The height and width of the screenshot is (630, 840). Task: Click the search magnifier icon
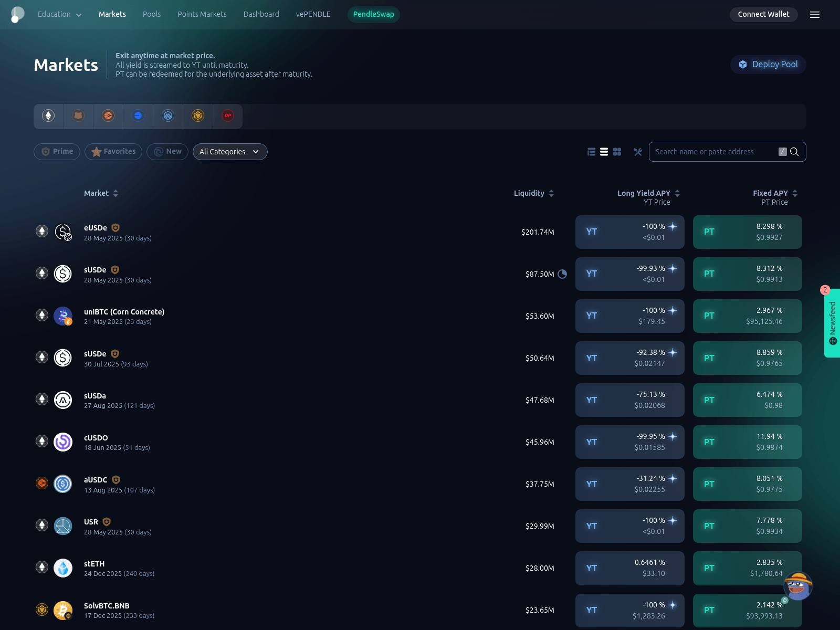(x=794, y=152)
